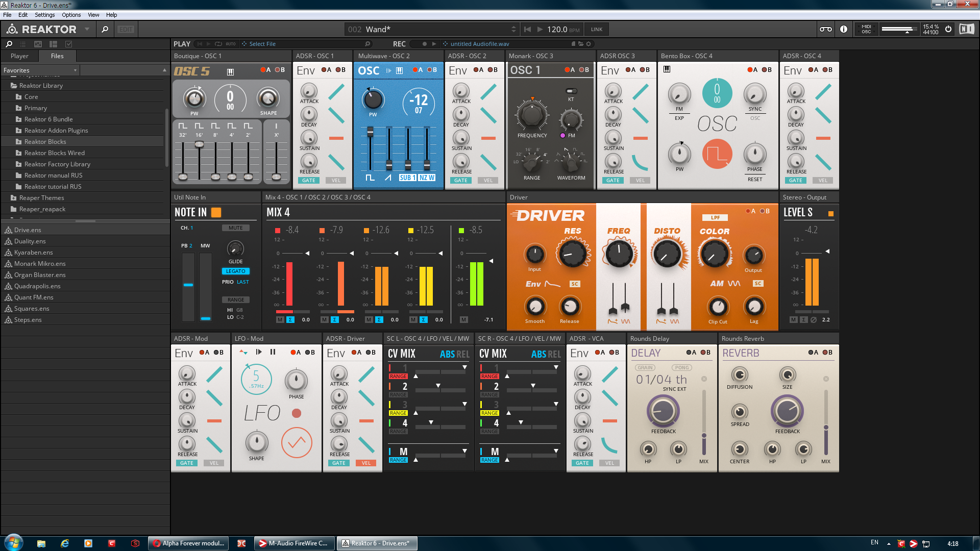Click VEL on ADSR Driver envelope

click(366, 463)
